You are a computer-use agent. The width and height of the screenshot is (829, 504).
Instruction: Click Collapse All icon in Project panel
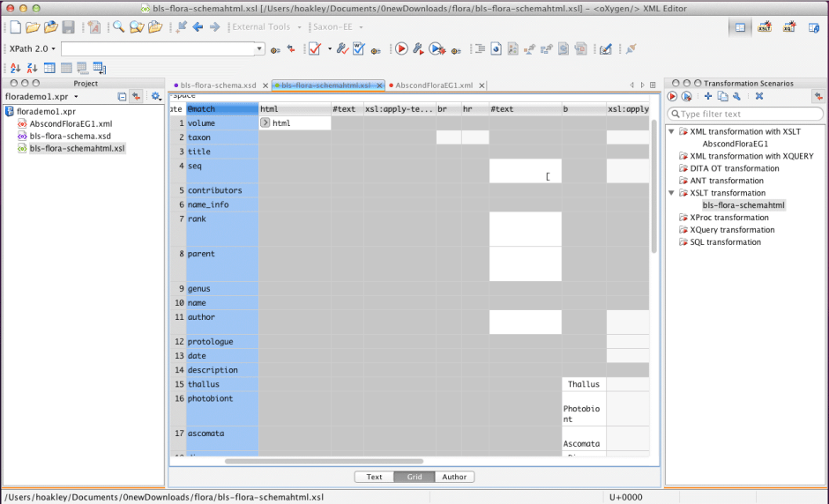[x=122, y=97]
